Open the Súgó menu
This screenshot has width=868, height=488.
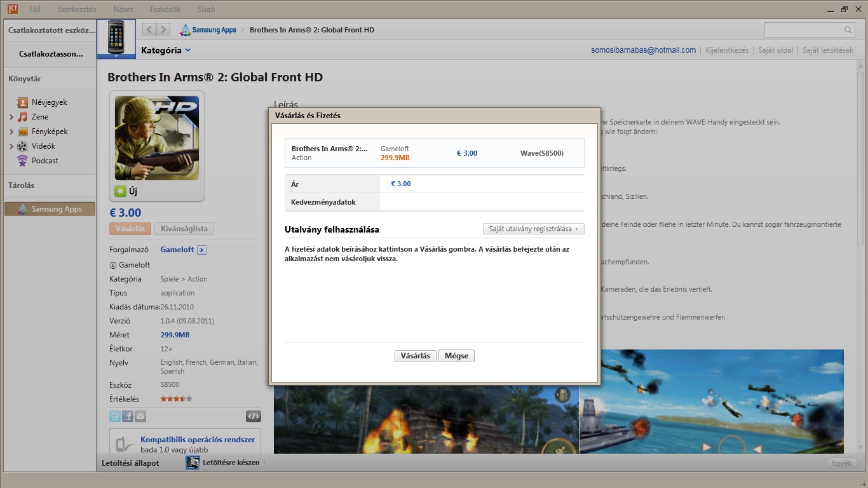[206, 10]
